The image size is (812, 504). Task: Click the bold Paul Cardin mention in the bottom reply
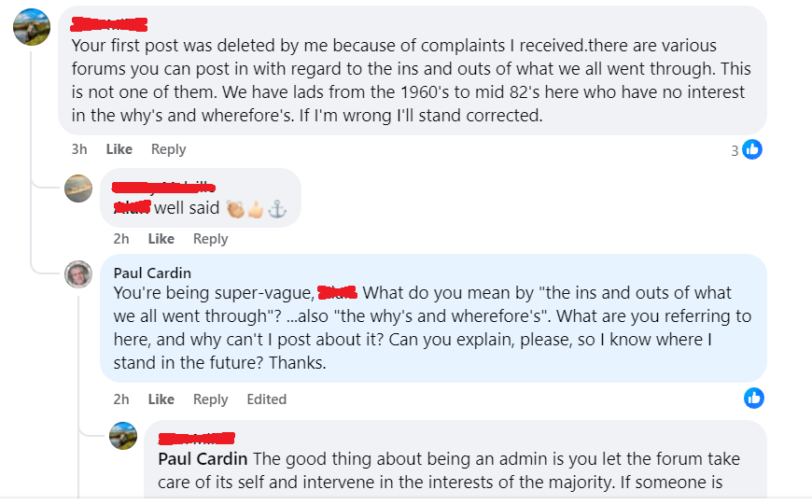203,459
